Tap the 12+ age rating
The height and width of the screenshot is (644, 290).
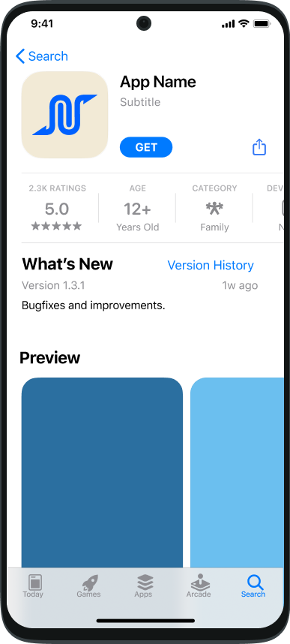tap(137, 209)
